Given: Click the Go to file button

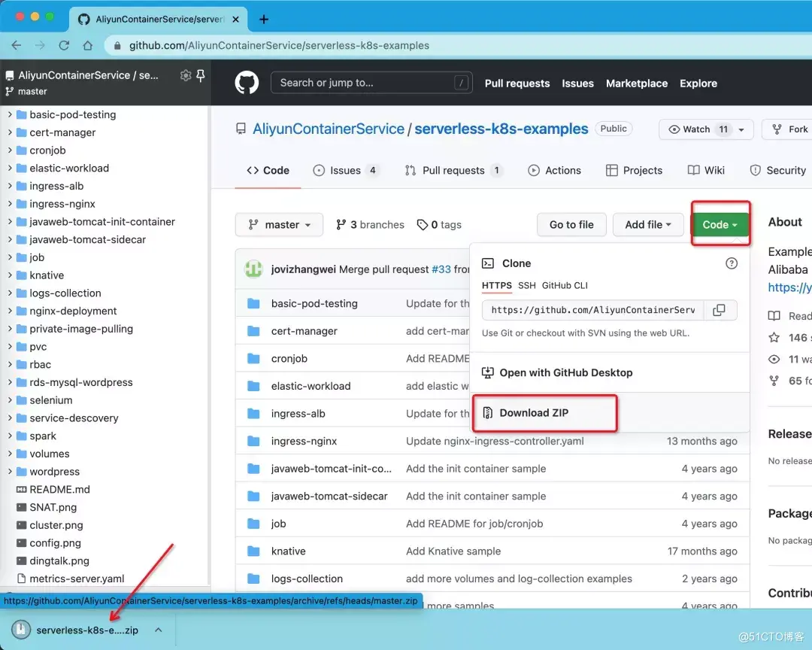Looking at the screenshot, I should [x=571, y=224].
